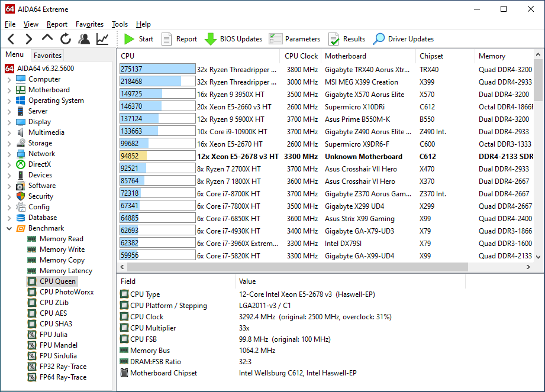
Task: Expand the Operating System node
Action: tap(9, 101)
